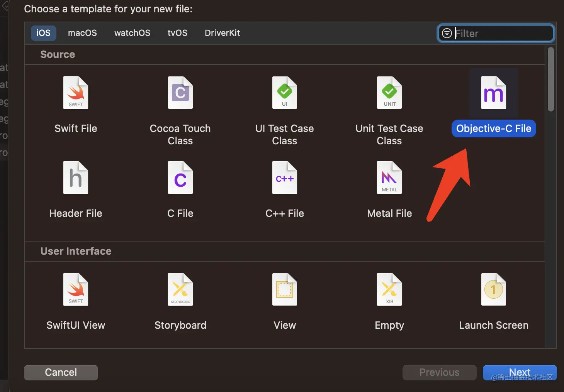Choose the Storyboard template icon
The height and width of the screenshot is (392, 564).
tap(180, 289)
